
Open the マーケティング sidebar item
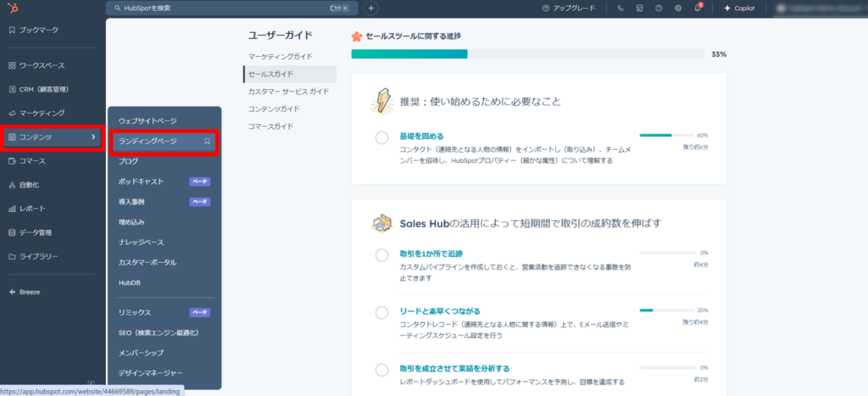[36, 113]
